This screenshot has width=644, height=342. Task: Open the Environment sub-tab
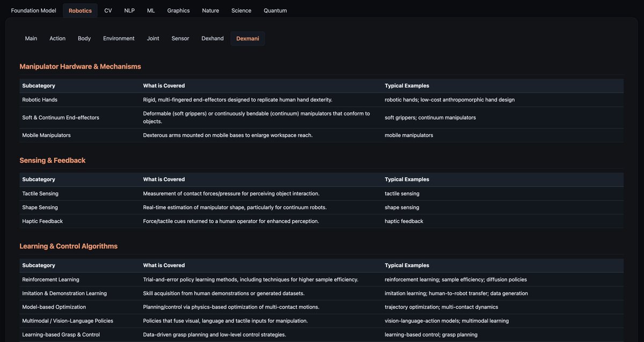click(119, 38)
